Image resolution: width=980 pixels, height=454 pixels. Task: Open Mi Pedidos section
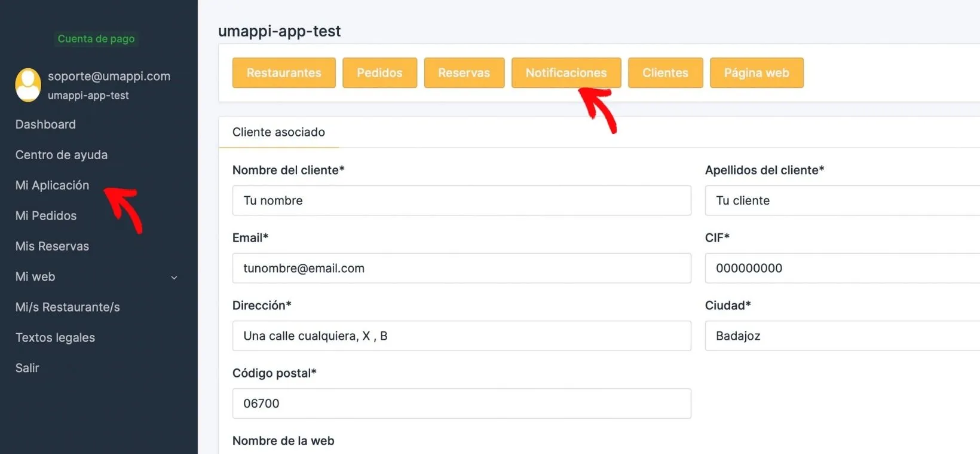[x=46, y=216]
